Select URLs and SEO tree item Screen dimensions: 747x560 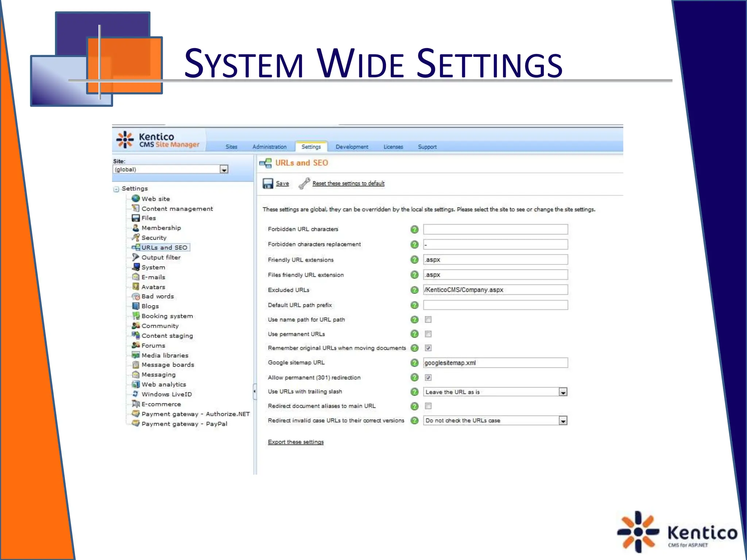click(165, 248)
